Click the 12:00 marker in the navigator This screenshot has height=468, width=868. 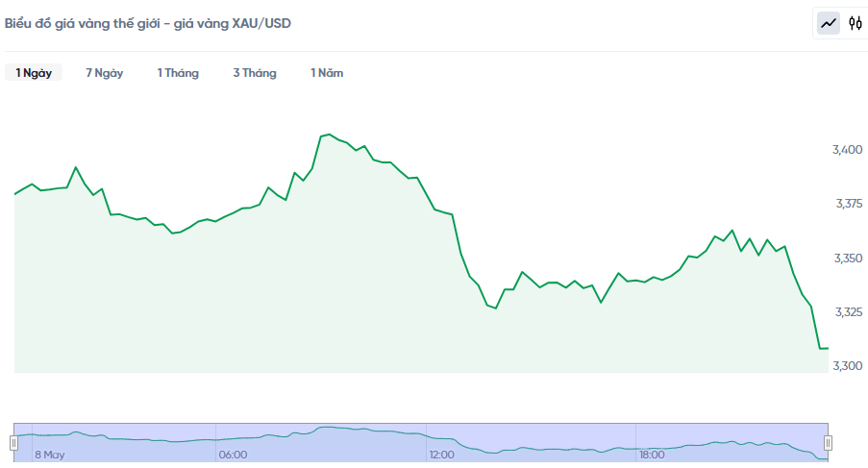click(x=441, y=455)
